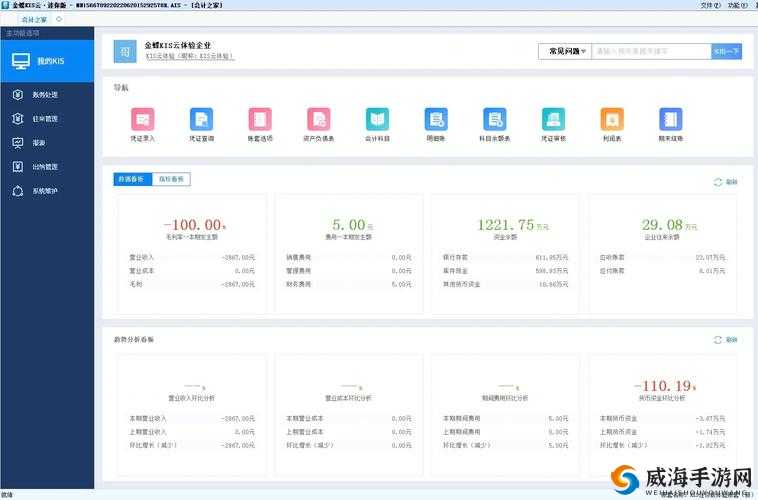This screenshot has height=500, width=758.
Task: Click 系统维护 sidebar icon
Action: 18,191
